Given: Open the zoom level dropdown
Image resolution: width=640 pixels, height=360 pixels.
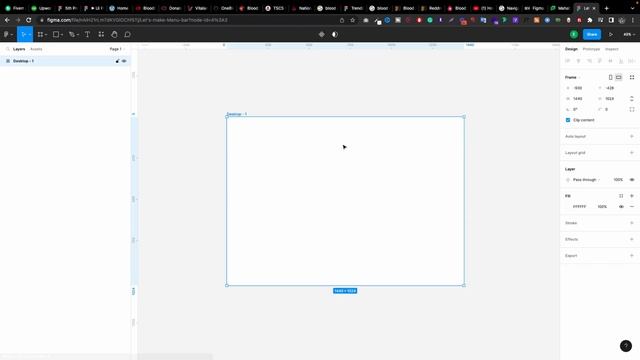Looking at the screenshot, I should [x=629, y=35].
